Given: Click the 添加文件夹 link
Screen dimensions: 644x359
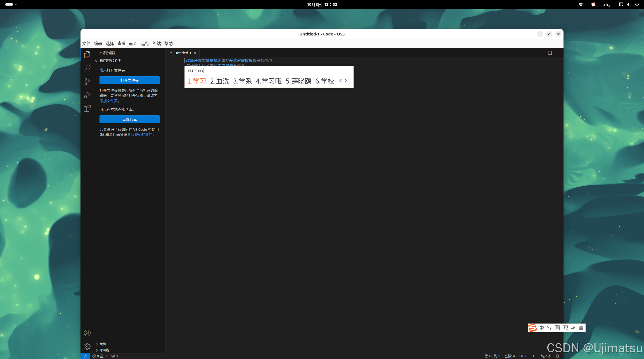Looking at the screenshot, I should tap(108, 101).
